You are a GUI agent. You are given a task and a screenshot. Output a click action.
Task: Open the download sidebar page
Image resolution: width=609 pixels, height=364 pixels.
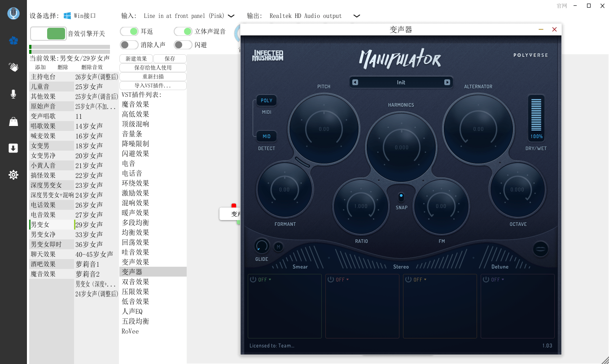coord(13,148)
